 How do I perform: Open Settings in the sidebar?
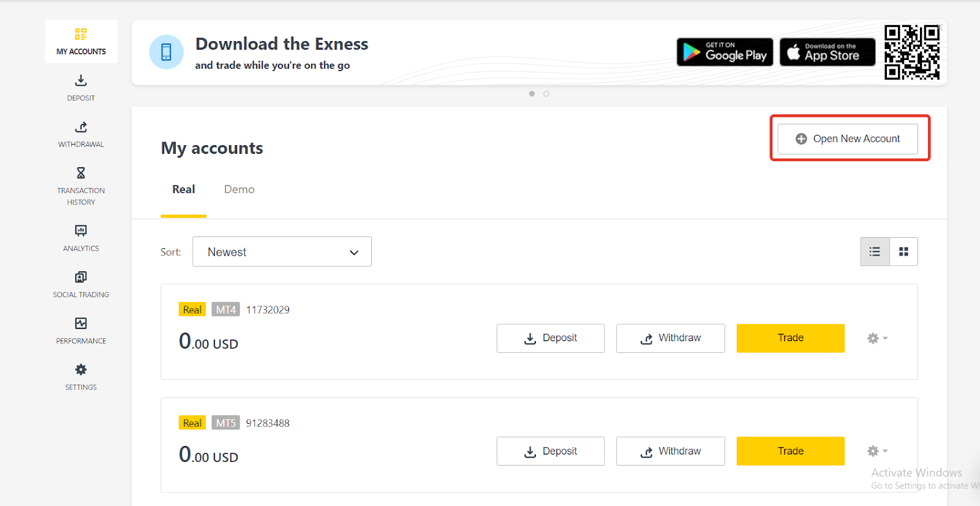click(x=81, y=377)
